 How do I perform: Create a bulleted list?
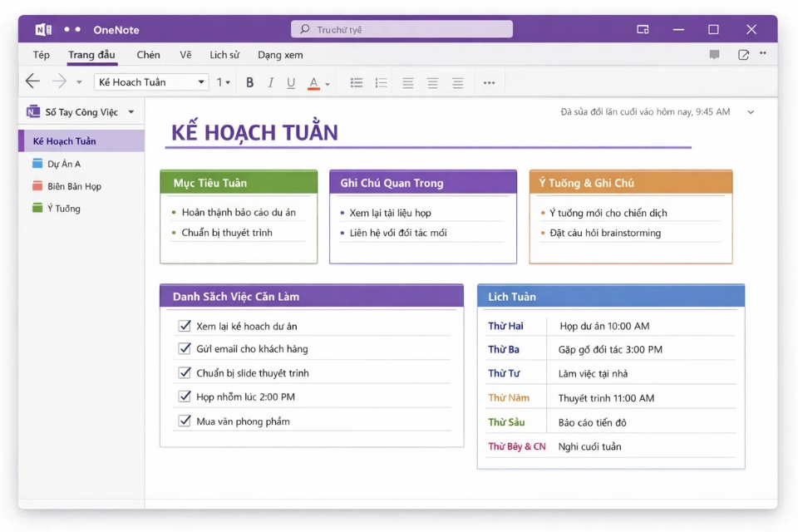[356, 81]
